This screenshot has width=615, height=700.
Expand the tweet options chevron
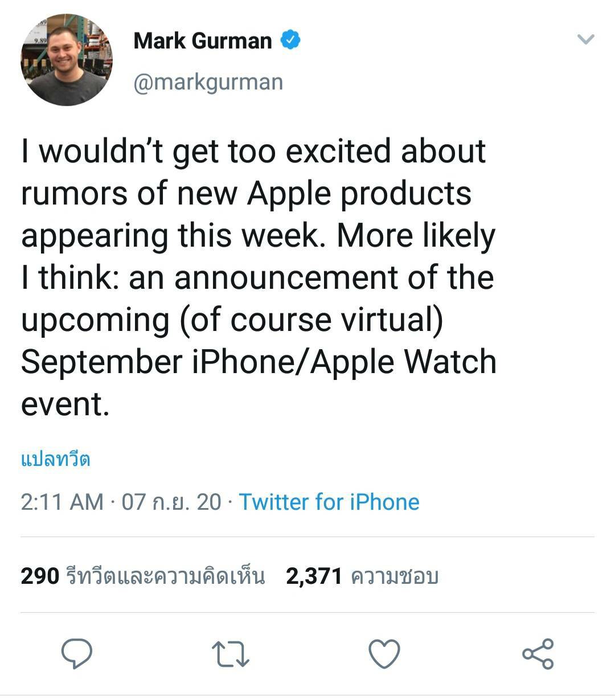pos(585,39)
